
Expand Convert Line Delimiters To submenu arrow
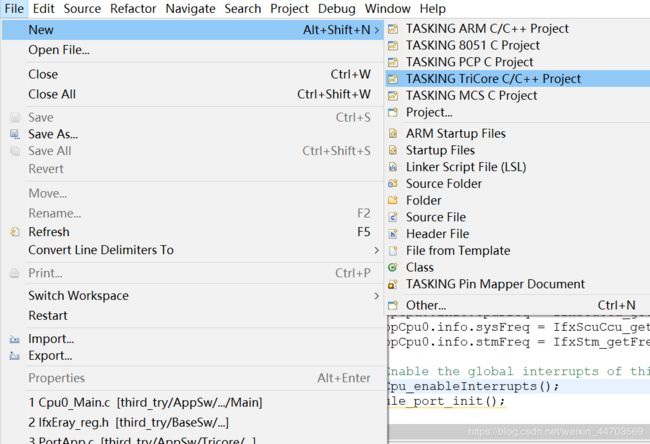pos(376,250)
